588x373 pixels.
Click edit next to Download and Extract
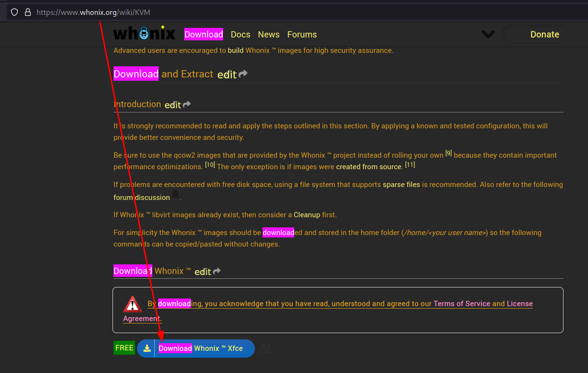pos(227,75)
